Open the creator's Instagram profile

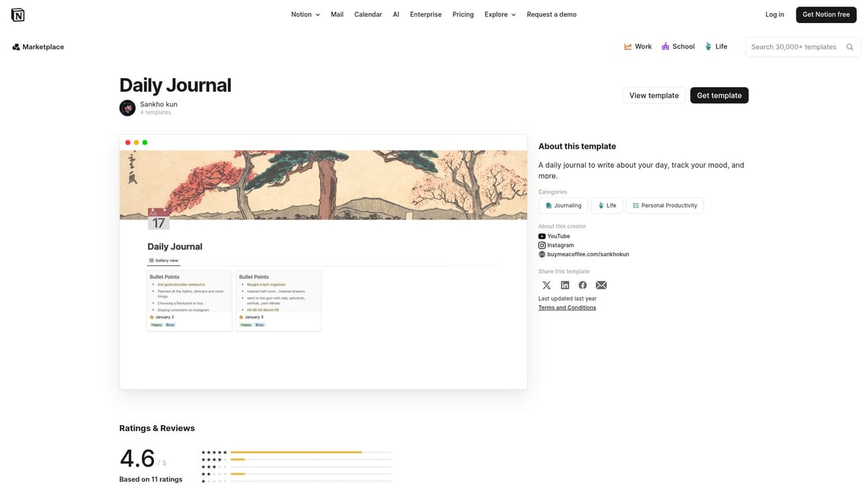556,245
